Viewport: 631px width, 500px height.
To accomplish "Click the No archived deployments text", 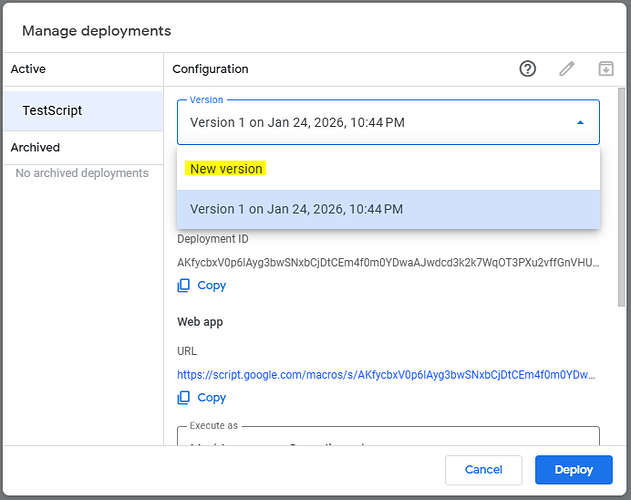I will point(82,173).
